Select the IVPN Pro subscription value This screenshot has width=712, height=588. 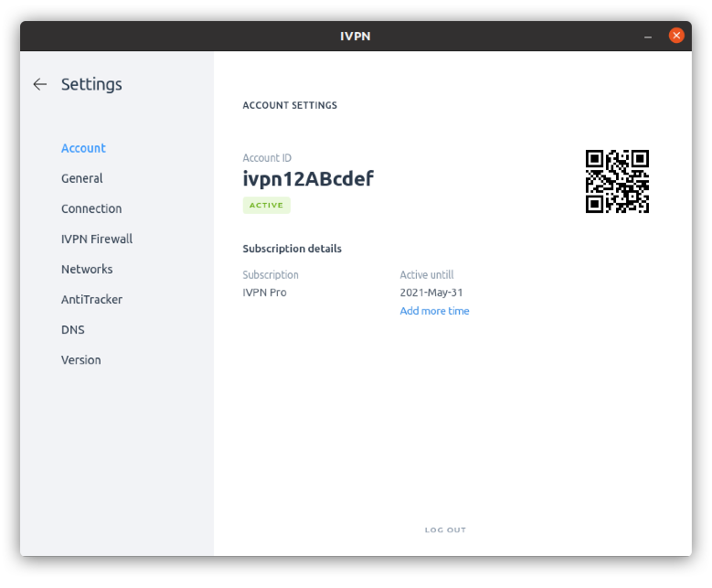tap(264, 293)
